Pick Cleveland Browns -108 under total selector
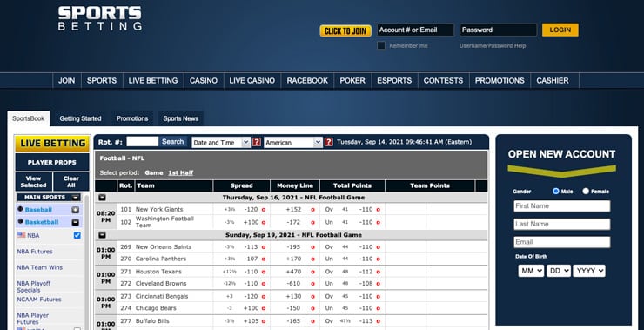 pos(378,284)
